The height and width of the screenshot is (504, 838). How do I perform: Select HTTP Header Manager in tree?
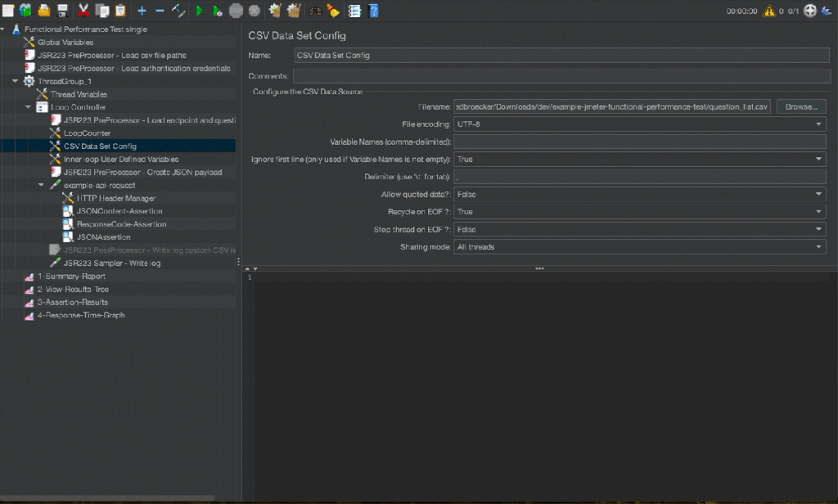point(115,199)
